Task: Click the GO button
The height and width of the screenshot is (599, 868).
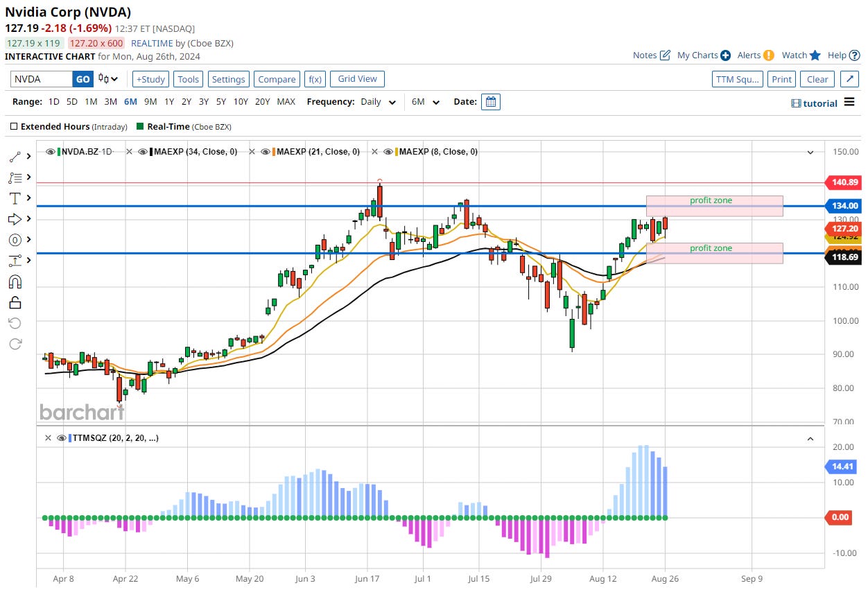Action: point(83,79)
